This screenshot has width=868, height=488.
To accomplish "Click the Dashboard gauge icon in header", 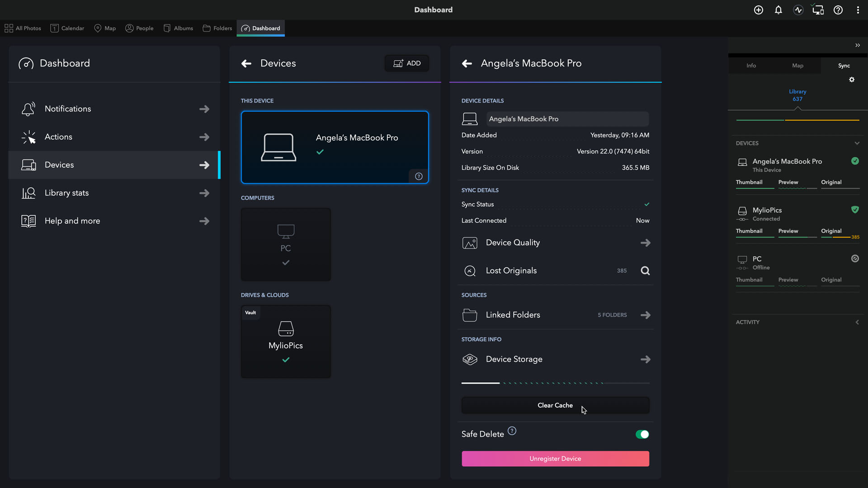I will 26,64.
